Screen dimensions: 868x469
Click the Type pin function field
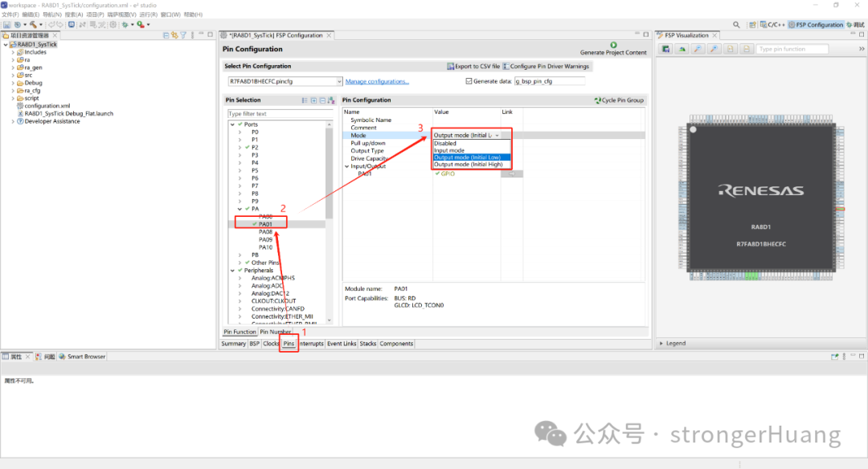(x=792, y=49)
